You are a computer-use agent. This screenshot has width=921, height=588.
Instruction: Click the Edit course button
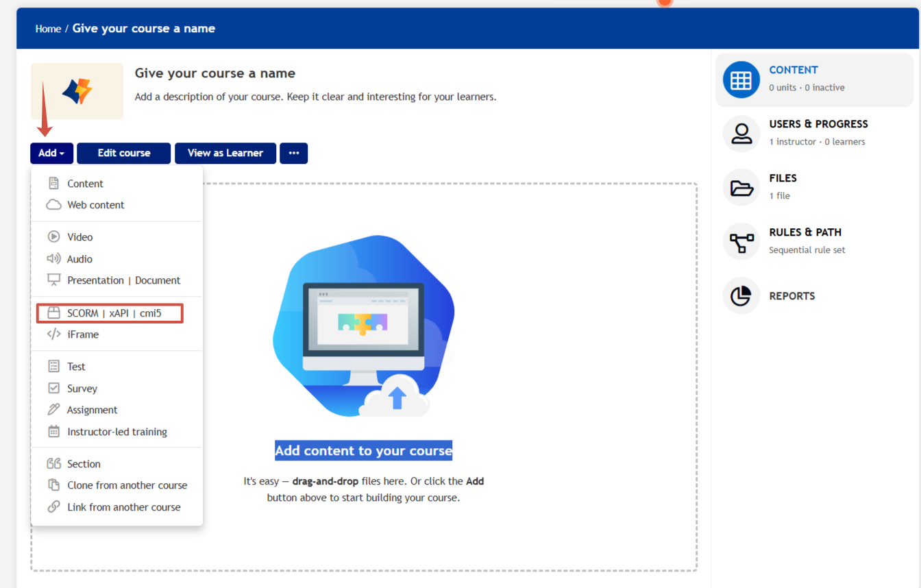pos(123,153)
